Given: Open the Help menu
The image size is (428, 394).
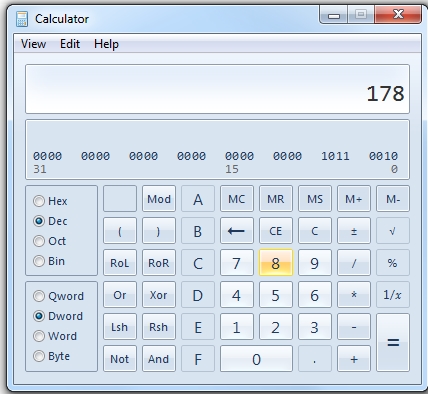Looking at the screenshot, I should point(106,44).
